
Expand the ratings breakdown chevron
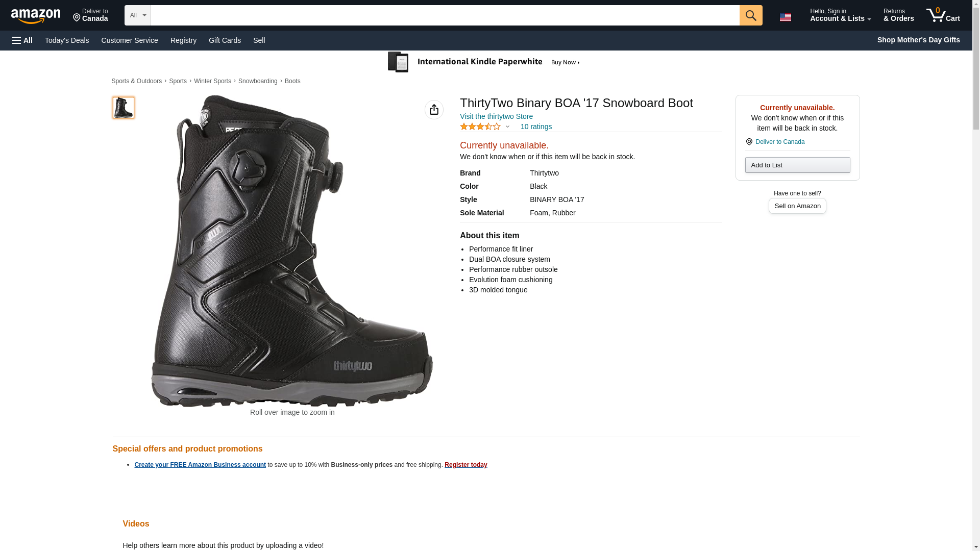507,127
